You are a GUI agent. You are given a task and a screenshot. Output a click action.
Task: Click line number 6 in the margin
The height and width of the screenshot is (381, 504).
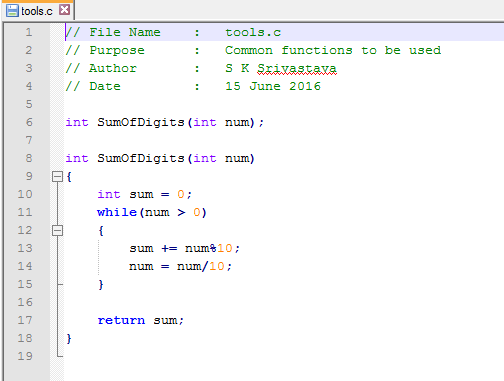(x=29, y=122)
